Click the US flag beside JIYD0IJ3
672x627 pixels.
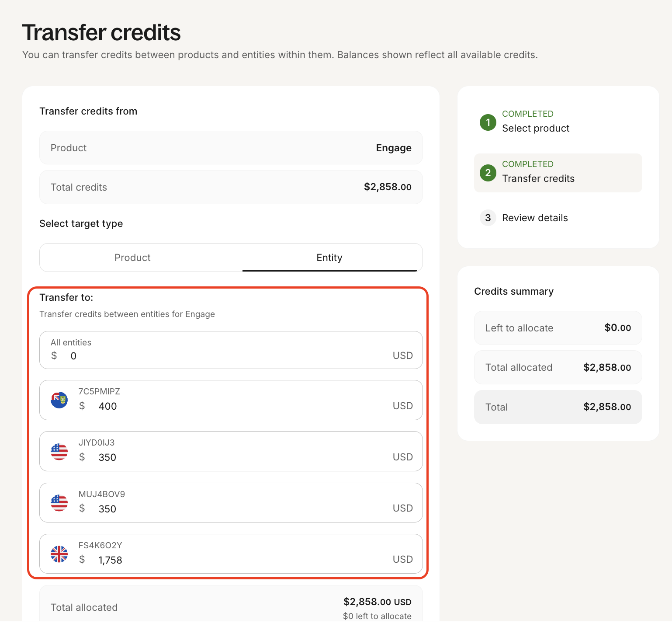click(x=59, y=452)
